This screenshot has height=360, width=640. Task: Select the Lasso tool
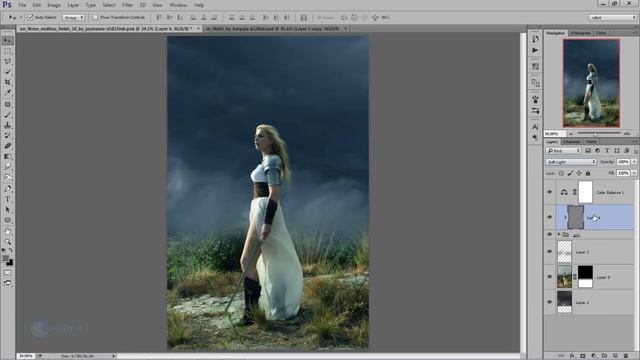[x=8, y=62]
